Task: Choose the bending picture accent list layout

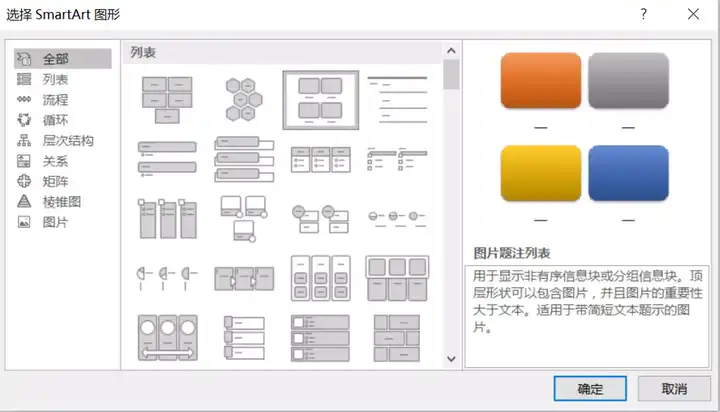Action: point(244,219)
